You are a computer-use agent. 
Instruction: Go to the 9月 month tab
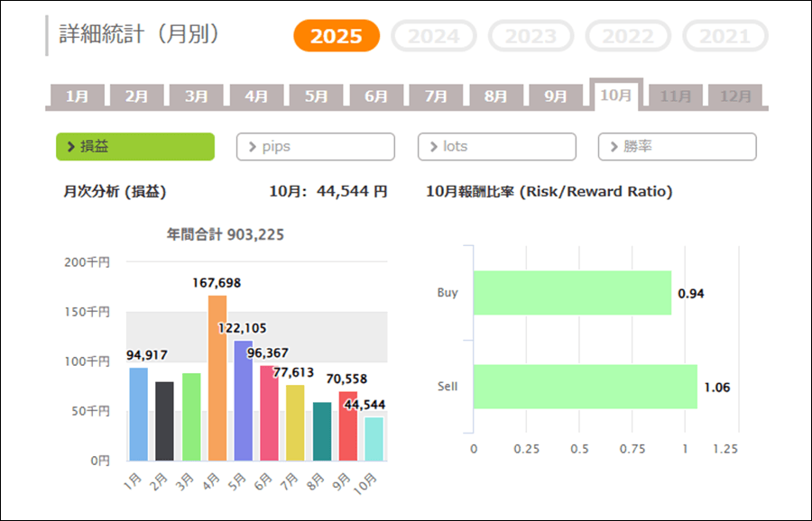556,96
